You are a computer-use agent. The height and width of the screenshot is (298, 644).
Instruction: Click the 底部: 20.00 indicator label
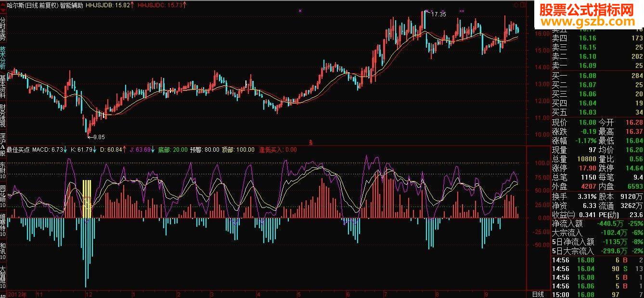pos(173,150)
